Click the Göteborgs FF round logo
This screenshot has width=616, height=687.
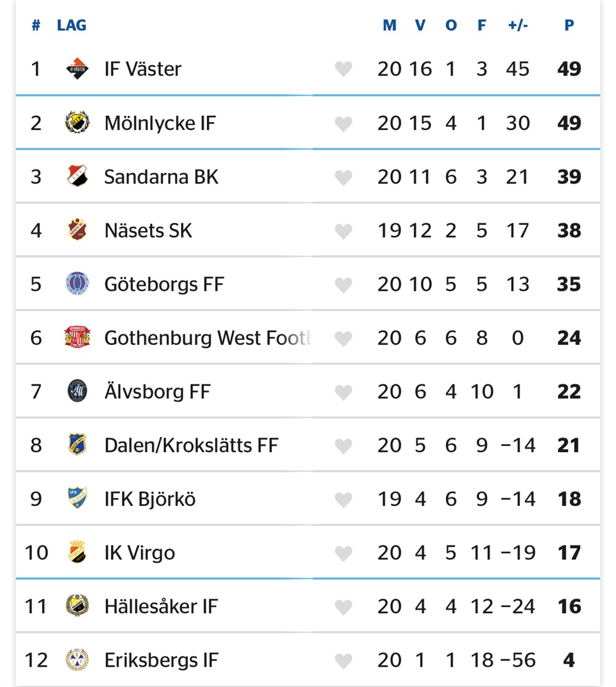77,284
